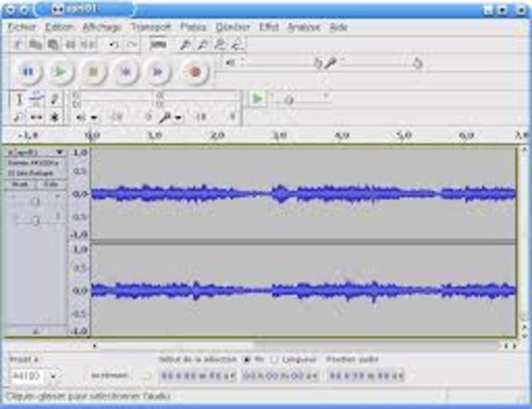This screenshot has width=532, height=409.
Task: Mute the track with Muet button
Action: click(x=20, y=185)
